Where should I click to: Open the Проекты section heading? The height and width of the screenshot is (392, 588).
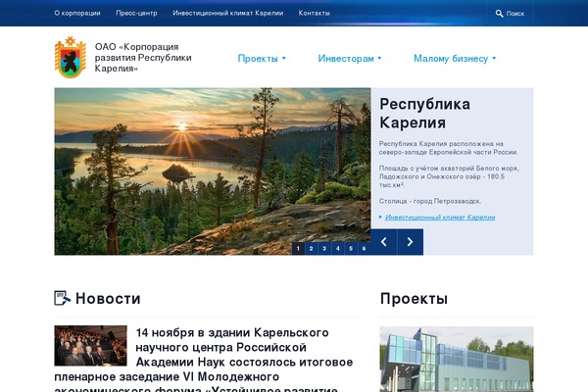click(414, 299)
